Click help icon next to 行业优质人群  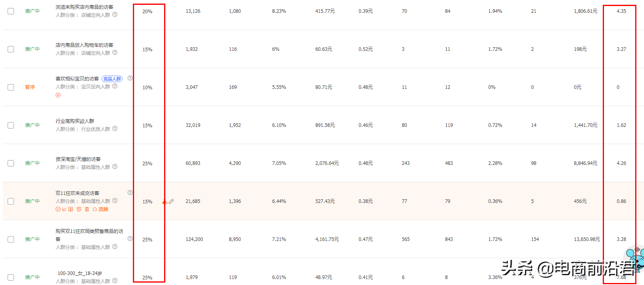click(115, 128)
